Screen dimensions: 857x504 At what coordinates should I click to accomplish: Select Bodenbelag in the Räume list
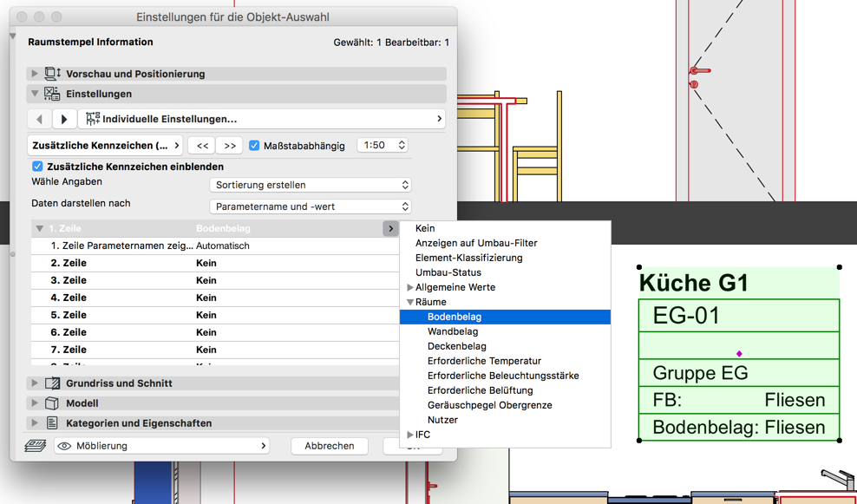pos(505,317)
